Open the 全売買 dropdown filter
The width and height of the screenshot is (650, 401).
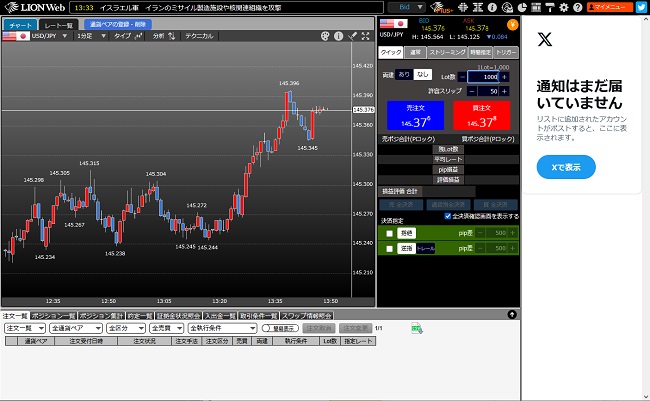166,328
